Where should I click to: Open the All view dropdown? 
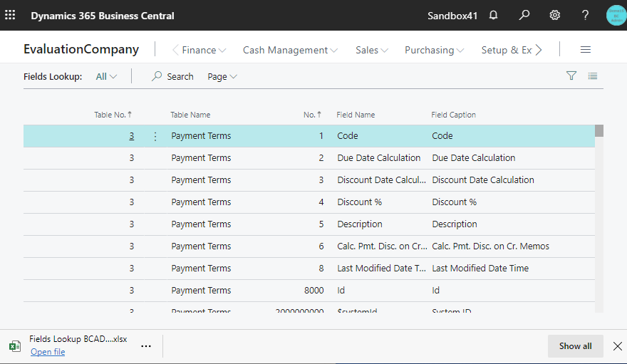pyautogui.click(x=106, y=76)
